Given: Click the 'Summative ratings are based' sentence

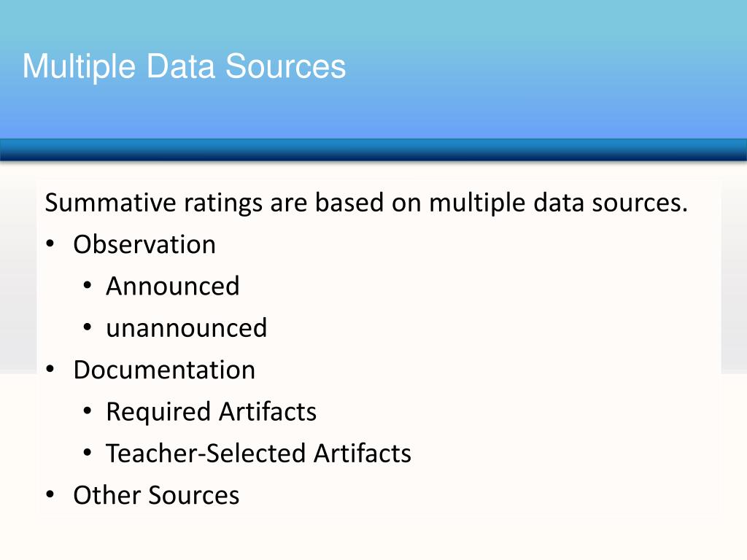Looking at the screenshot, I should pyautogui.click(x=366, y=203).
